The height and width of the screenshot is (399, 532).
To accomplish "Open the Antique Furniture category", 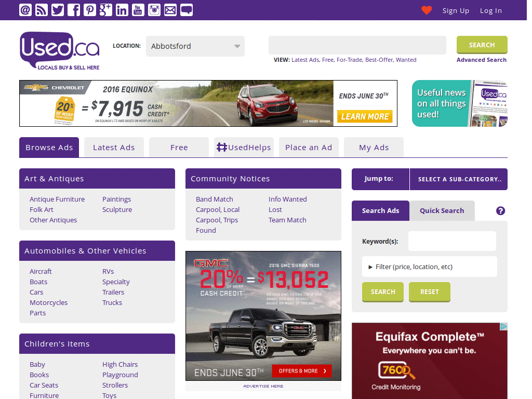I will 57,199.
